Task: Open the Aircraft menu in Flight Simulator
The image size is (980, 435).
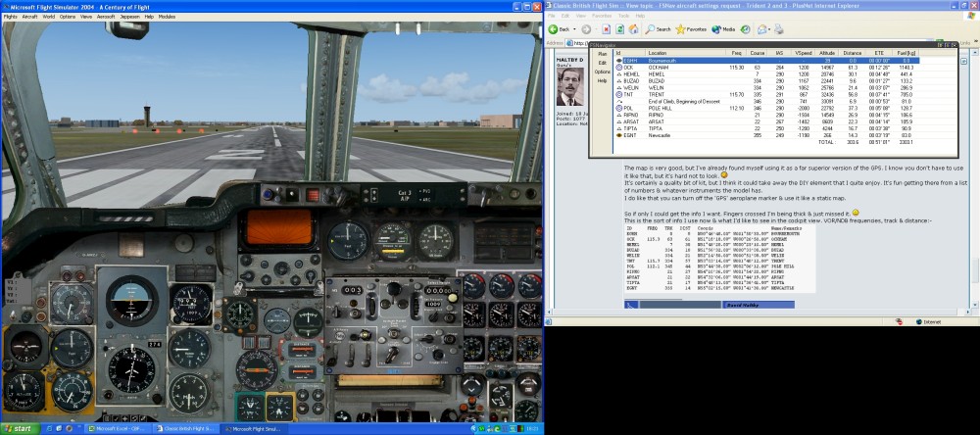Action: [x=30, y=17]
